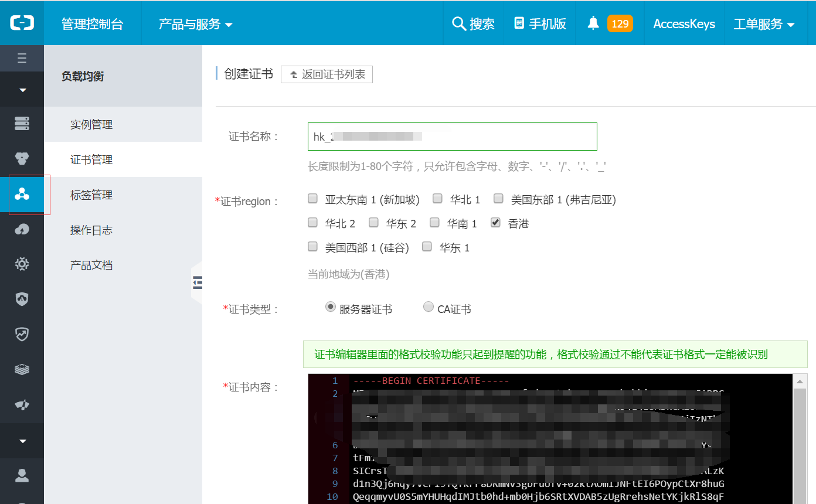The image size is (816, 504).
Task: Click 手机版 text in header
Action: [548, 24]
